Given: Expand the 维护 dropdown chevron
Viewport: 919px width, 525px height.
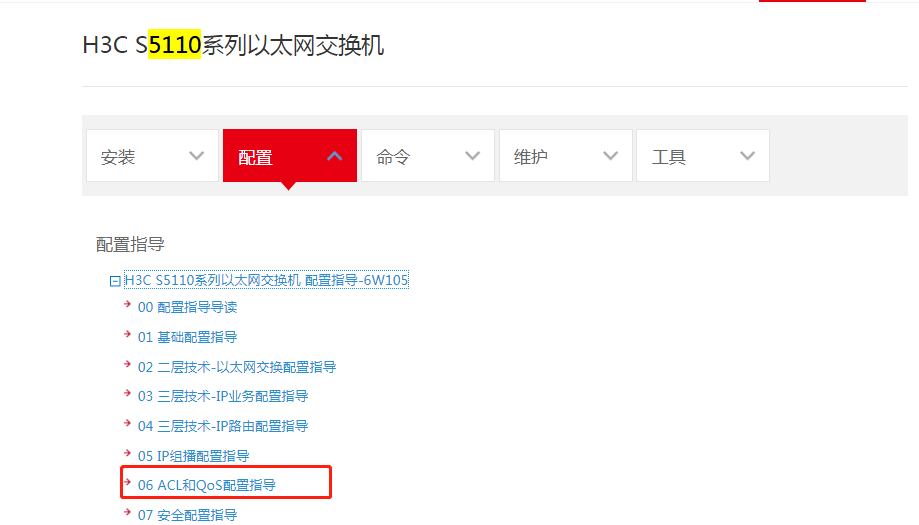Looking at the screenshot, I should (x=610, y=156).
